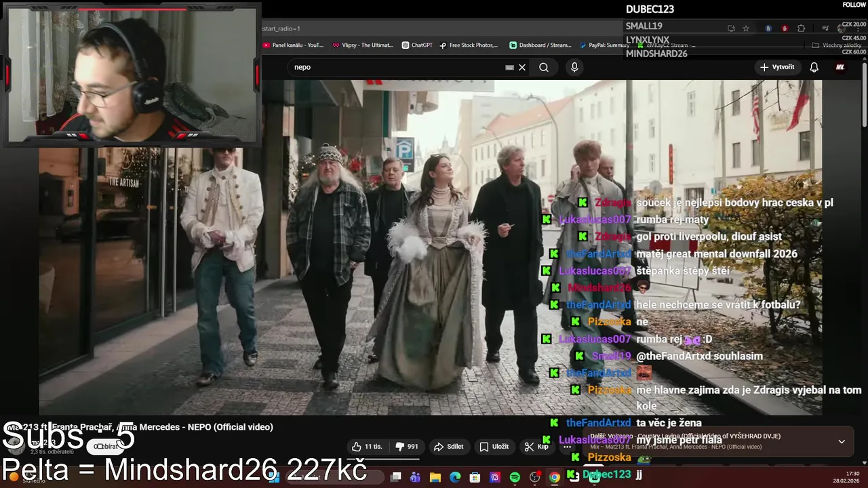Click the Odebírat subscribe button
Image resolution: width=868 pixels, height=488 pixels.
[x=106, y=446]
